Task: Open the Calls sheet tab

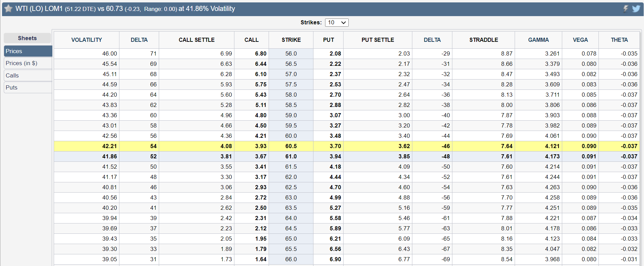Action: pyautogui.click(x=28, y=75)
